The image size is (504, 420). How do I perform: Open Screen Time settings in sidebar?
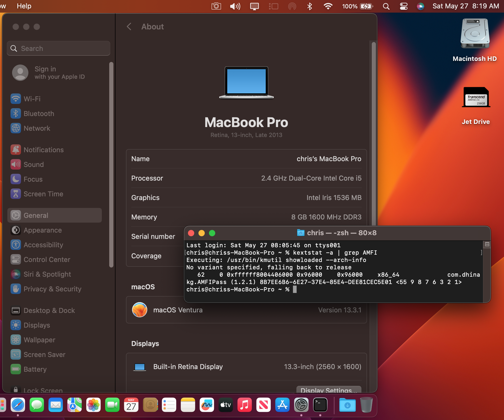point(55,194)
